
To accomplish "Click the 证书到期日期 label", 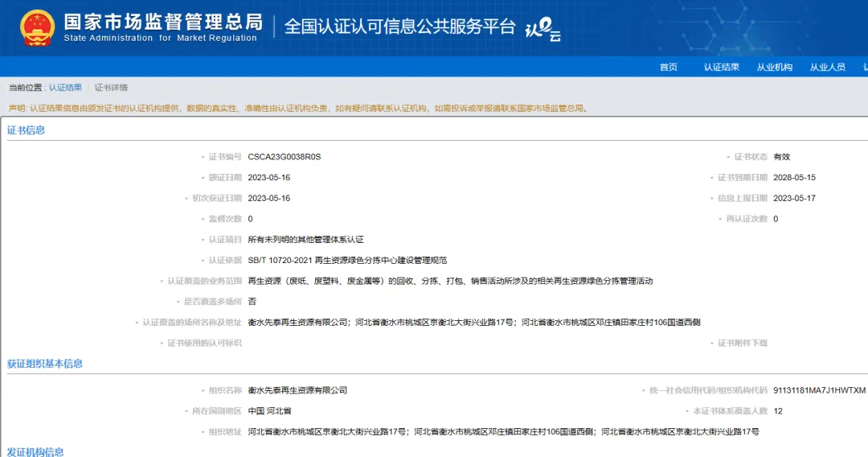I will (x=743, y=178).
